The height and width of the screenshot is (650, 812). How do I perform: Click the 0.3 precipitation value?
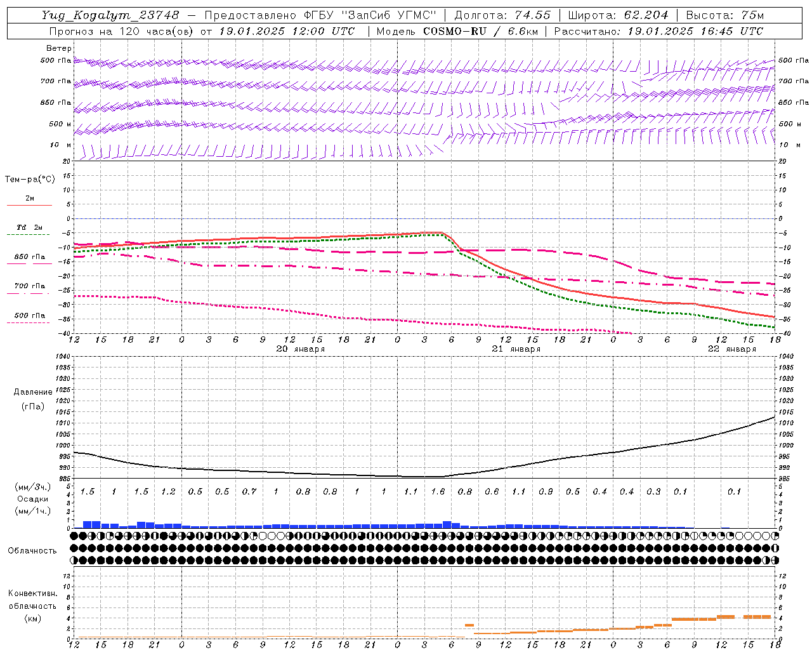(653, 491)
